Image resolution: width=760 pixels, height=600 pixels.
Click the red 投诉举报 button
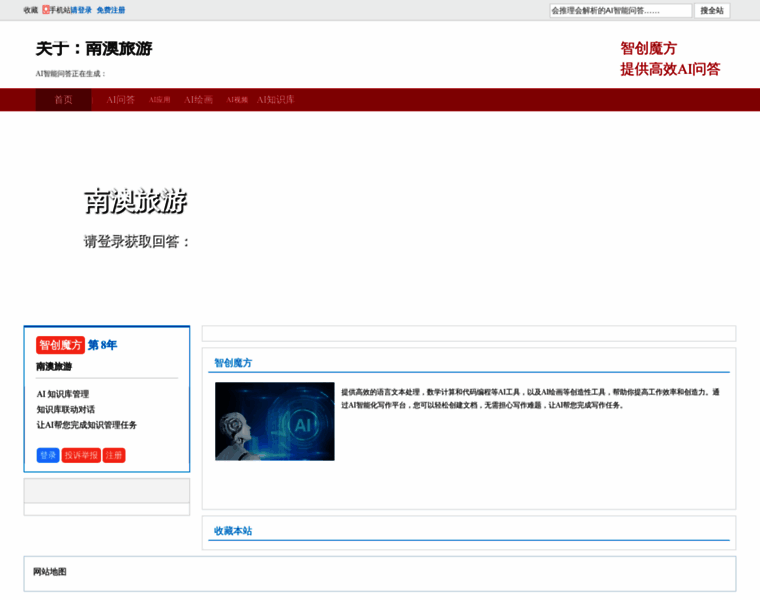tap(81, 455)
